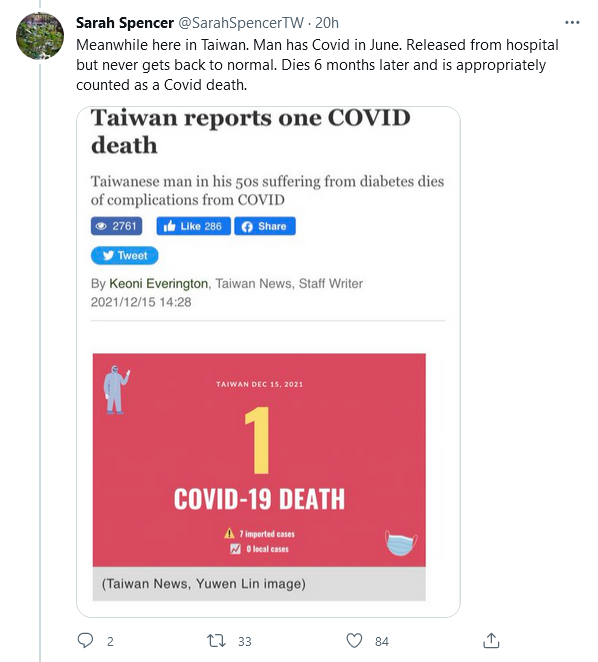Open the reply comment icon

click(85, 640)
